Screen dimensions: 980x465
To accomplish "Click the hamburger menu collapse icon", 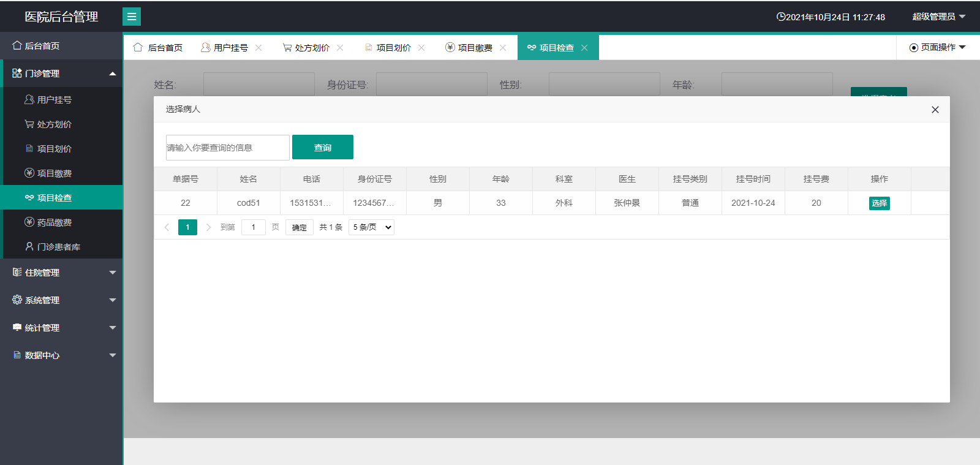I will tap(132, 17).
